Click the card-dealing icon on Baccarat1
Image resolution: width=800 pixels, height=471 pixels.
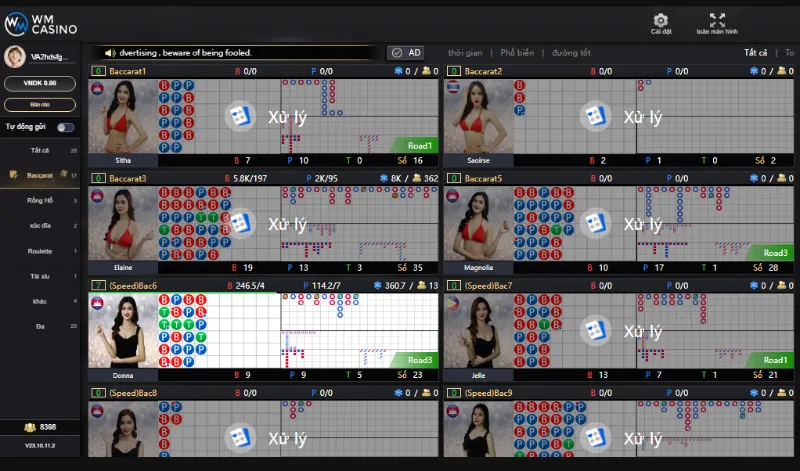tap(240, 117)
